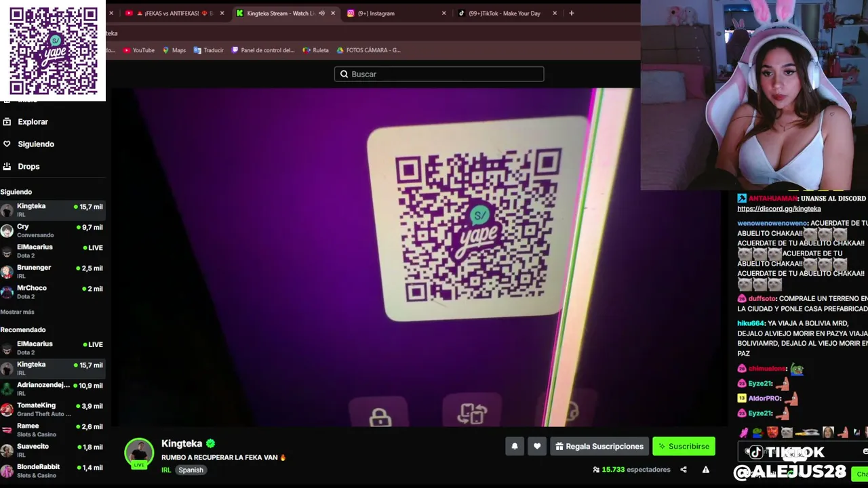Open the Ruleta bookmark
868x488 pixels.
tap(316, 50)
